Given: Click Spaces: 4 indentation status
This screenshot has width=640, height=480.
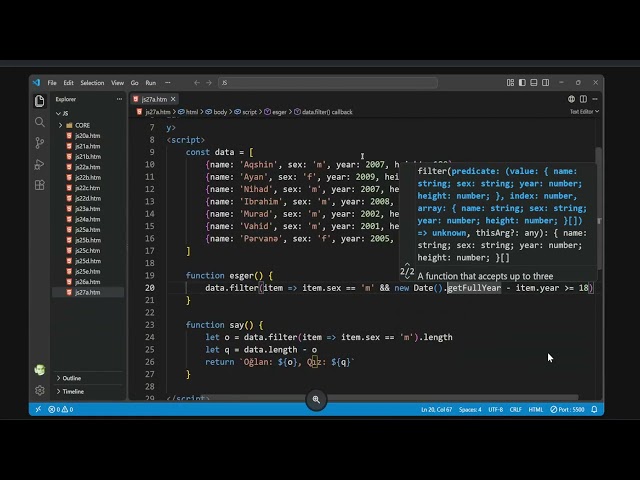Looking at the screenshot, I should tap(470, 409).
